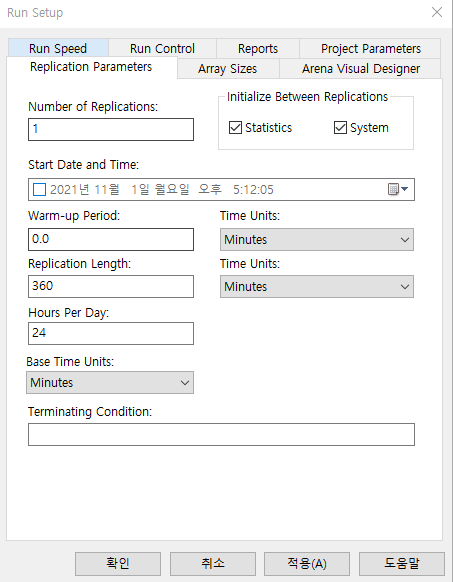Viewport: 453px width, 582px height.
Task: Click the 취소 (Cancel) button
Action: tap(213, 563)
